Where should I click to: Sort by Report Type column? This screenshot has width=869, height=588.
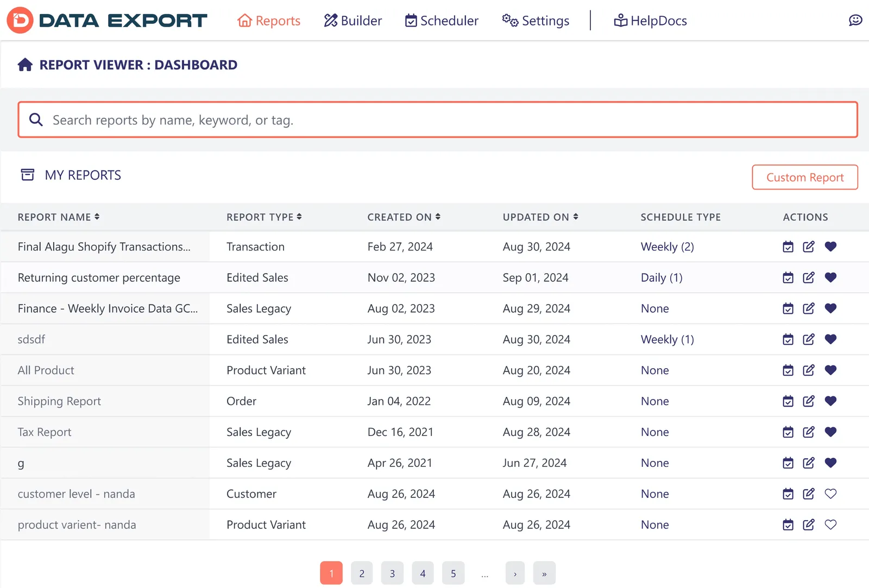(264, 217)
